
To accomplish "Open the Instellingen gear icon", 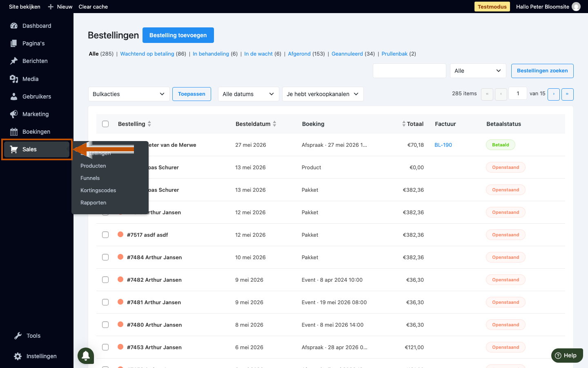I will 18,356.
